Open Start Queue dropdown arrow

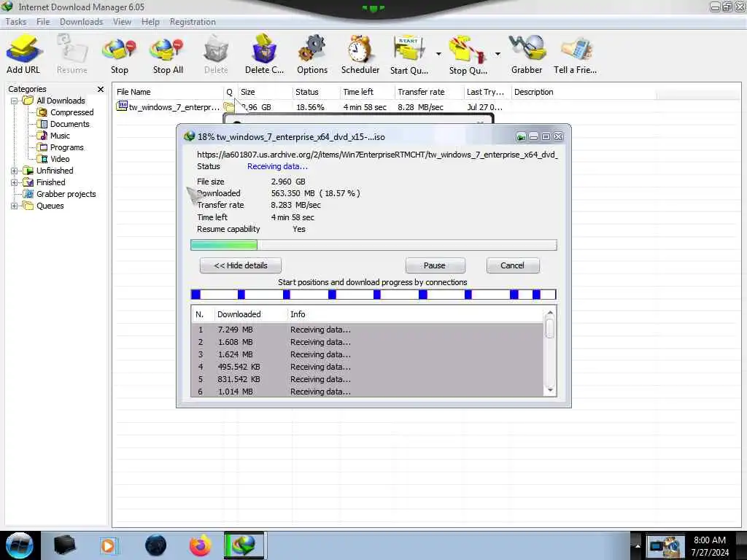[x=438, y=54]
